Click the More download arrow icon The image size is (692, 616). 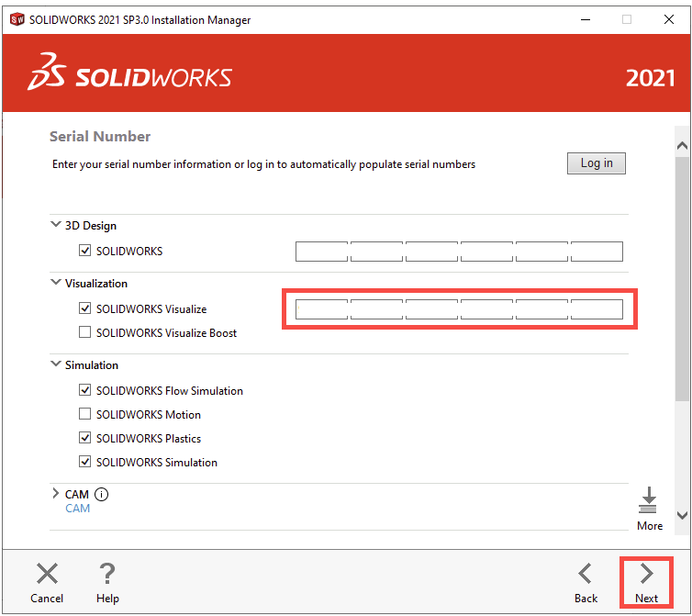(649, 501)
